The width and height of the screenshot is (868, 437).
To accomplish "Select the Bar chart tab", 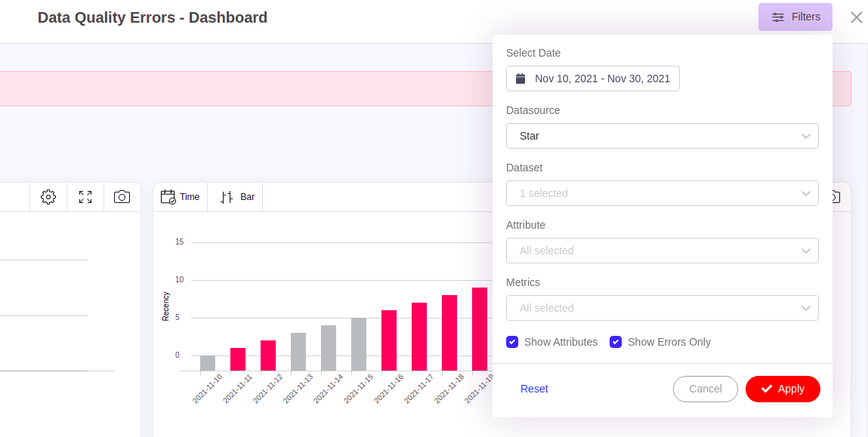I will (247, 197).
